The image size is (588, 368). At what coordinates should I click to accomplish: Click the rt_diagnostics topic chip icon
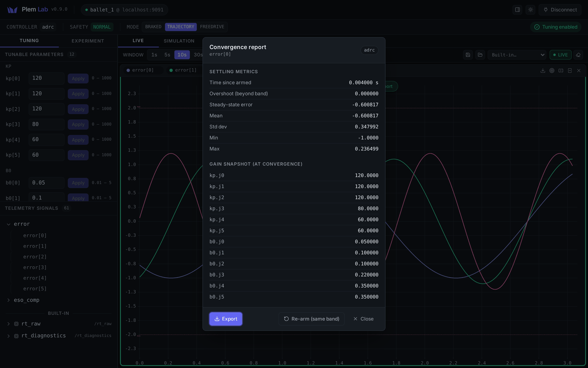[x=16, y=336]
